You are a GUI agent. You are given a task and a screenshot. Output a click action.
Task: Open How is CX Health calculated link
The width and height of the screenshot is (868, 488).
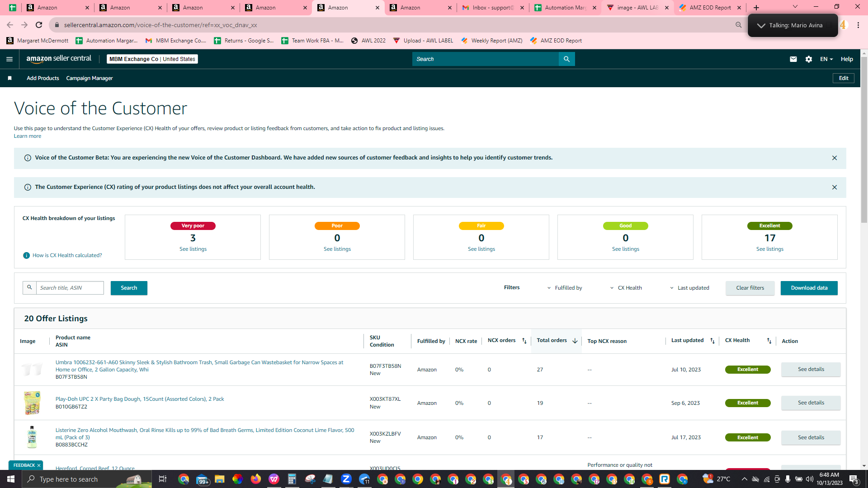[x=67, y=255]
